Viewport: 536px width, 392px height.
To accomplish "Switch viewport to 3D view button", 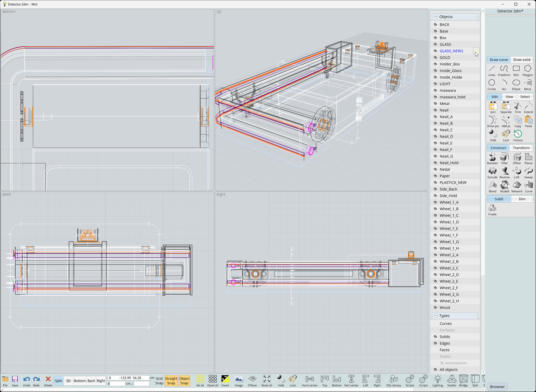I will point(68,381).
